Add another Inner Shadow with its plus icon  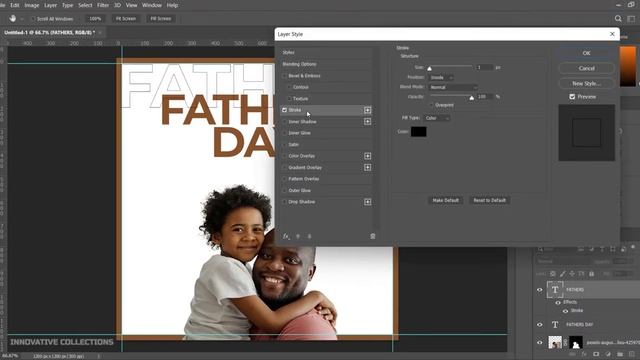tap(367, 122)
